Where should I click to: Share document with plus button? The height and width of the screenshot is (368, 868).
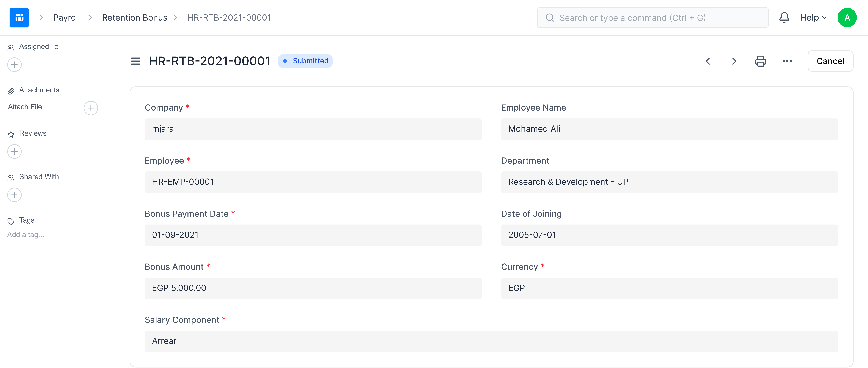click(14, 195)
